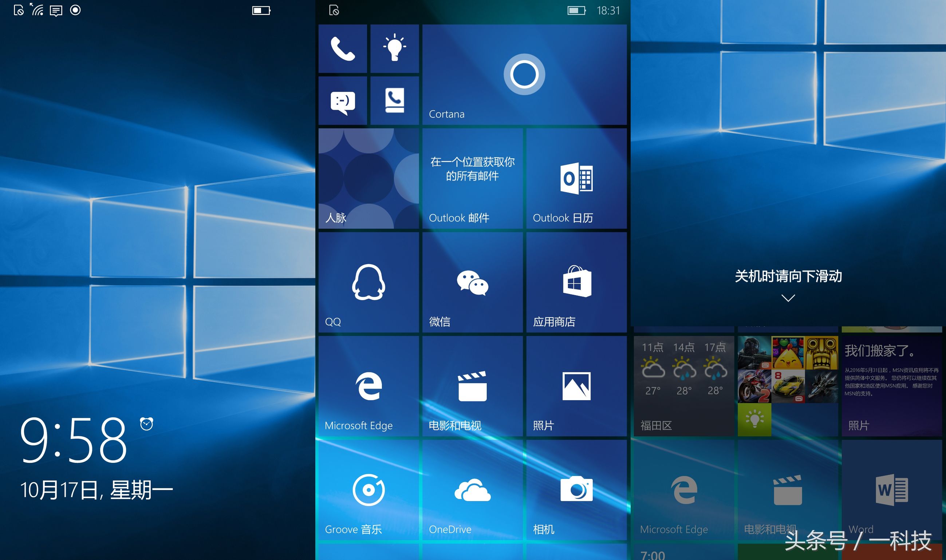Click the down chevron below 关机时请向下滑动
The image size is (946, 560).
point(788,298)
